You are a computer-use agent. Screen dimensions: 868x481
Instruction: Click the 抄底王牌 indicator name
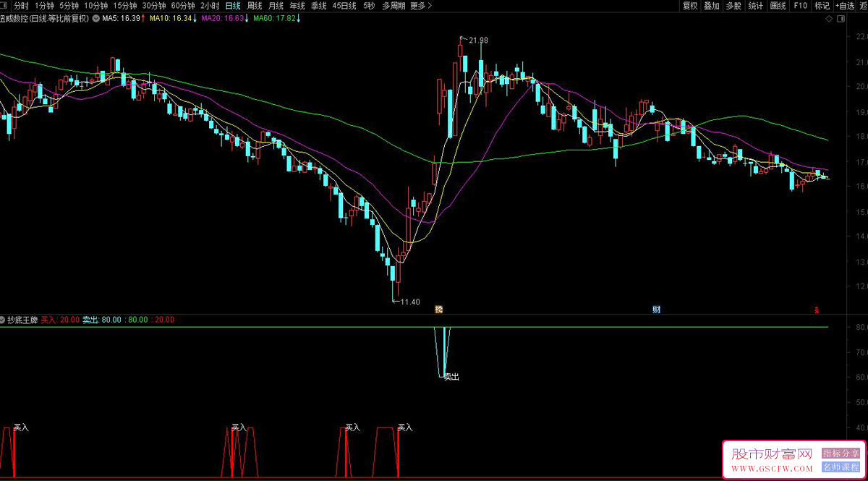22,319
